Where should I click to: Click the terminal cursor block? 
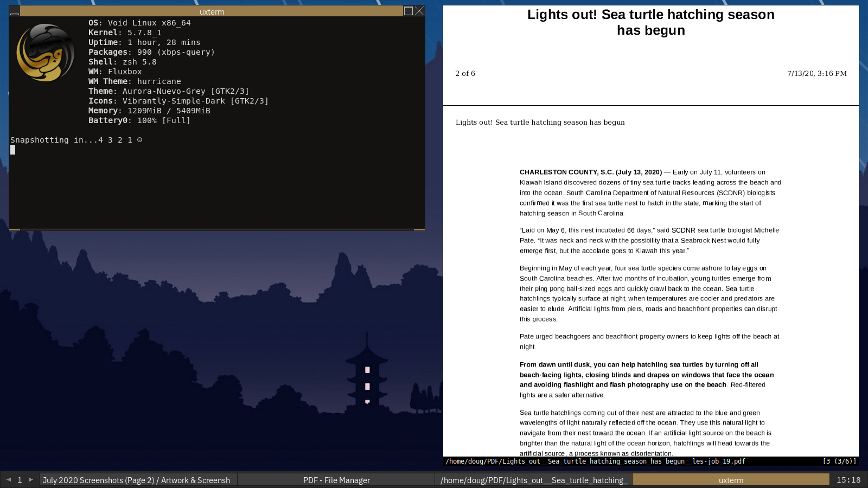12,150
